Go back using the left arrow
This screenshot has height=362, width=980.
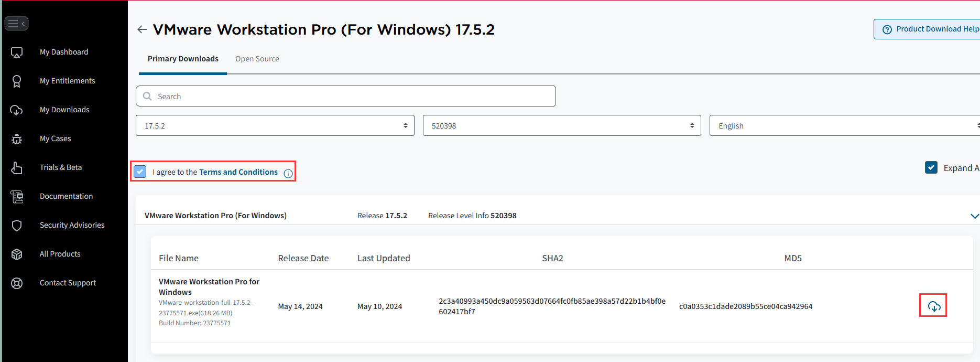pyautogui.click(x=141, y=29)
